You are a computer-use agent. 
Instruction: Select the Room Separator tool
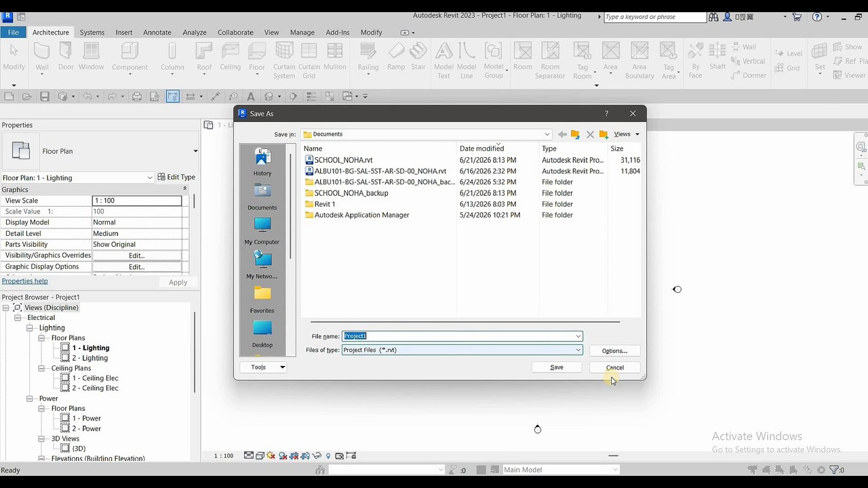[550, 60]
